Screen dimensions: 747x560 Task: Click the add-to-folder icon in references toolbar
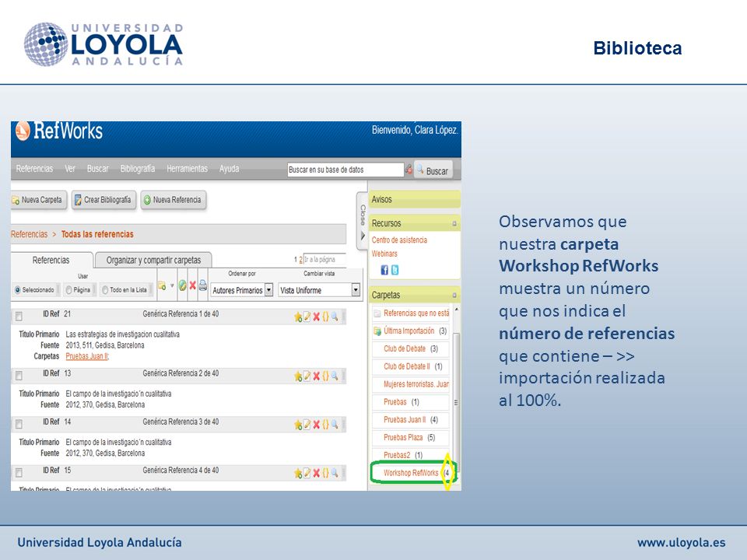162,285
